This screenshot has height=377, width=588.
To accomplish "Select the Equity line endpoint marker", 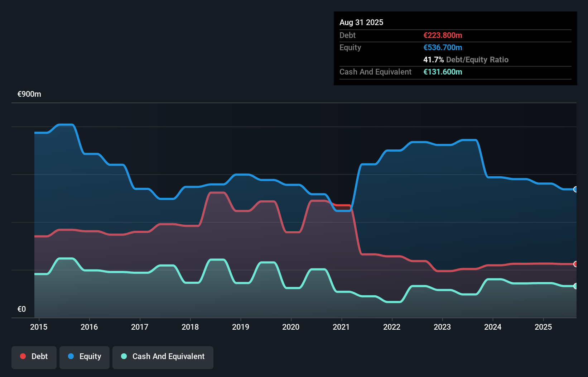I will click(575, 189).
